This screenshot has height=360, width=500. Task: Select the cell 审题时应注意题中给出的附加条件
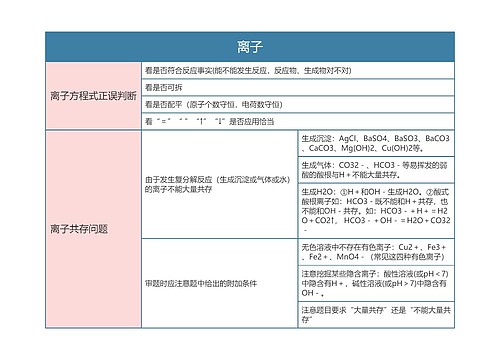click(x=219, y=283)
